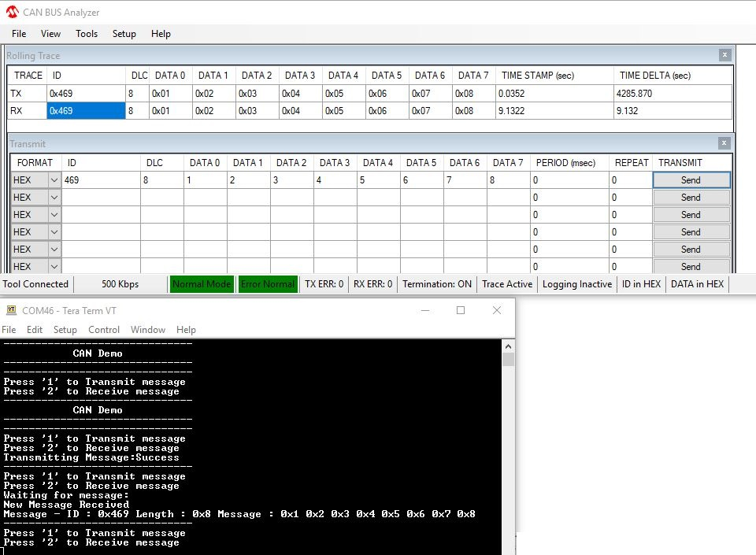756x555 pixels.
Task: Click empty ID field in second transmit row
Action: point(101,198)
